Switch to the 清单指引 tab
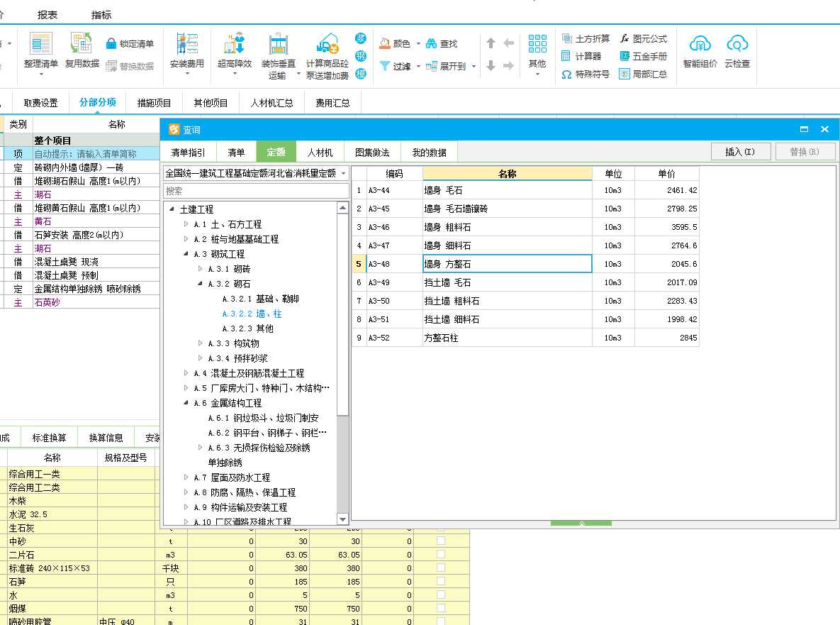 coord(188,153)
